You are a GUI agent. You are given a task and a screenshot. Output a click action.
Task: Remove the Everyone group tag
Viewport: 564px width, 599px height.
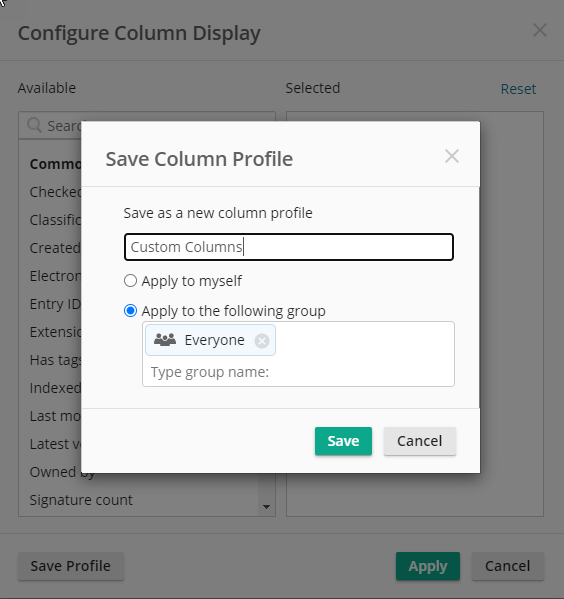[262, 341]
